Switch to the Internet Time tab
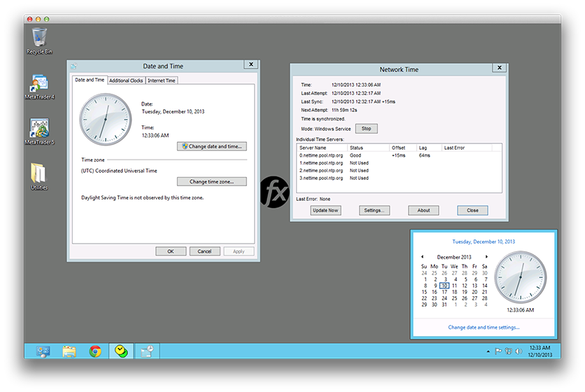585x392 pixels. click(162, 80)
